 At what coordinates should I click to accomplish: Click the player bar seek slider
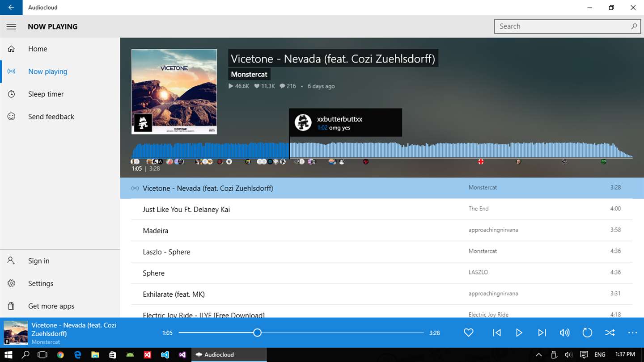(x=301, y=333)
